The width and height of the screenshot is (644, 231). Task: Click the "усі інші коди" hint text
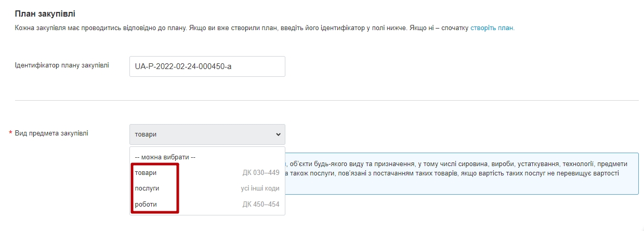[x=256, y=188]
